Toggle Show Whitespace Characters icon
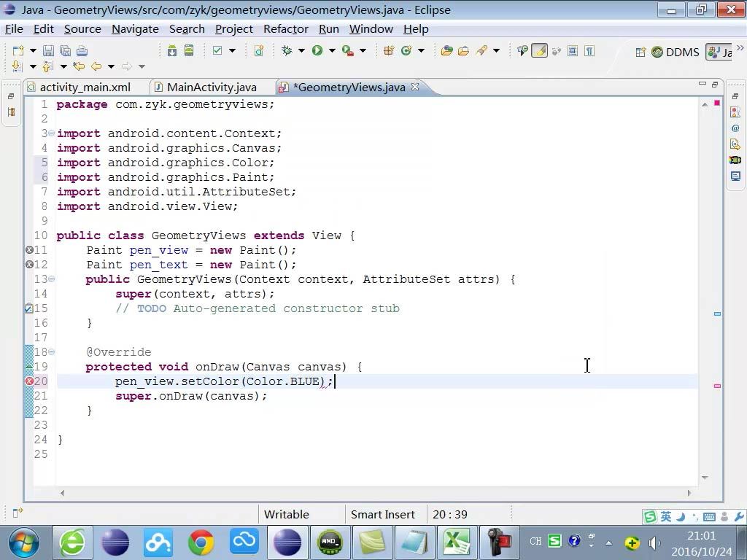 [x=589, y=50]
